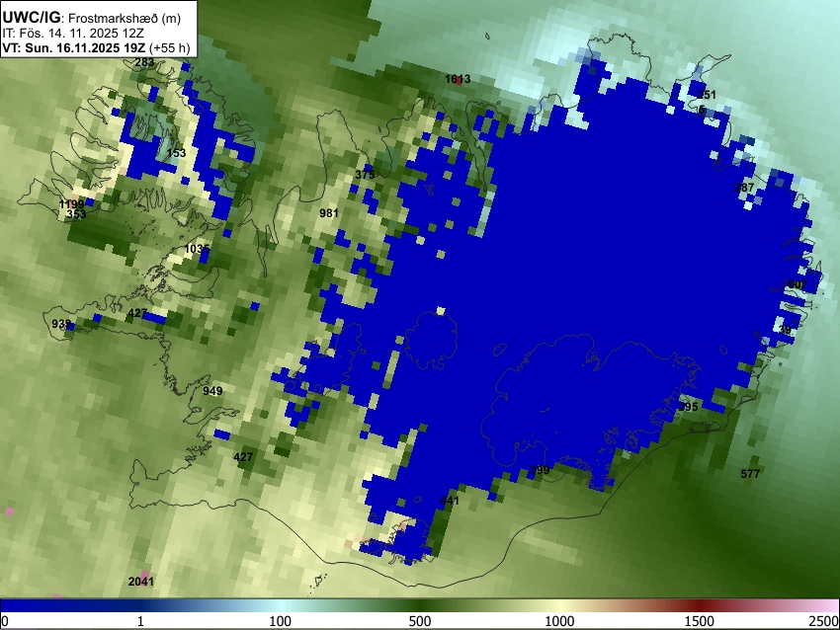Click the legend tick label 1500
The width and height of the screenshot is (840, 630).
[700, 621]
